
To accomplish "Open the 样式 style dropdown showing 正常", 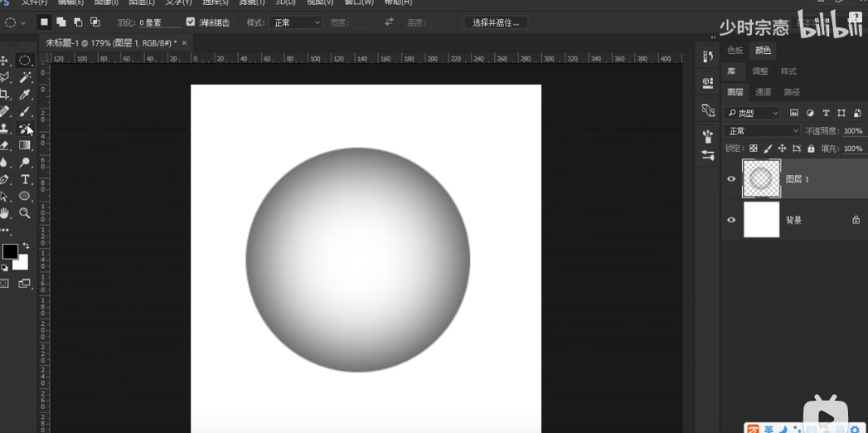I will pyautogui.click(x=295, y=22).
